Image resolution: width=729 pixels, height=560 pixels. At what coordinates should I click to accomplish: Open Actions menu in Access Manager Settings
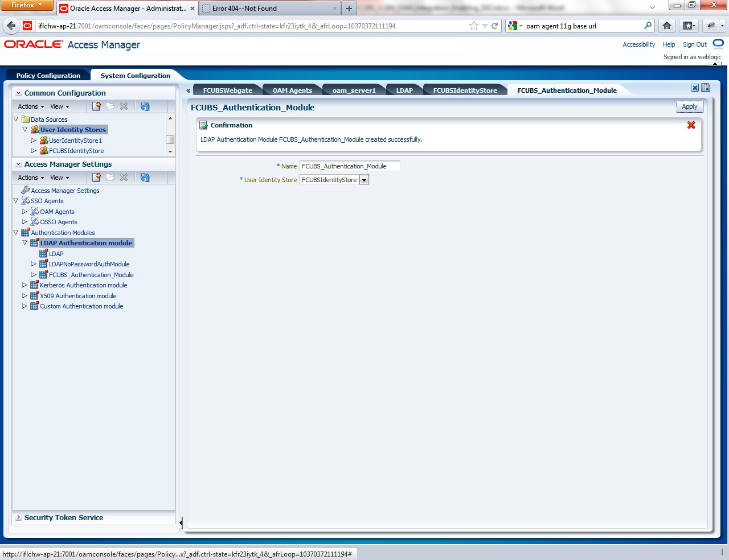(x=31, y=178)
